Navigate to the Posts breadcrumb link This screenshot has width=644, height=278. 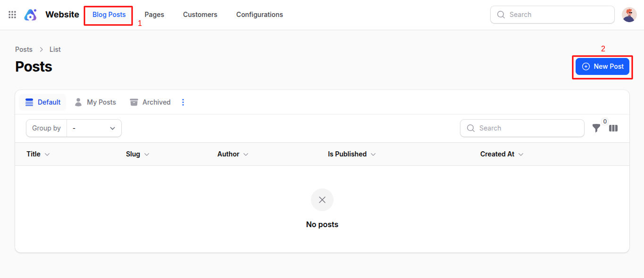pos(24,49)
